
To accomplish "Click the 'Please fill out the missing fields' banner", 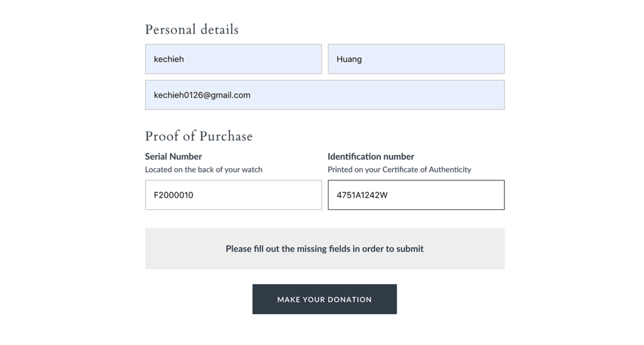I will pos(325,249).
